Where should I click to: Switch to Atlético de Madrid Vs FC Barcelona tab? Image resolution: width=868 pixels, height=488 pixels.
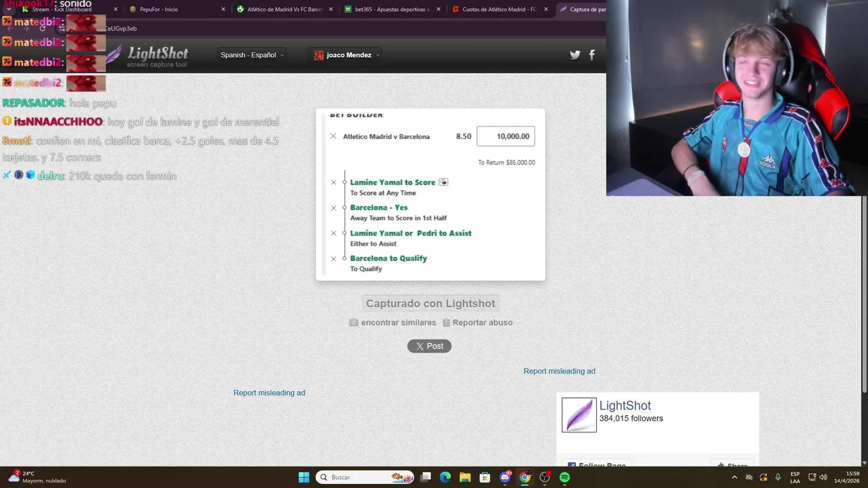(x=285, y=9)
